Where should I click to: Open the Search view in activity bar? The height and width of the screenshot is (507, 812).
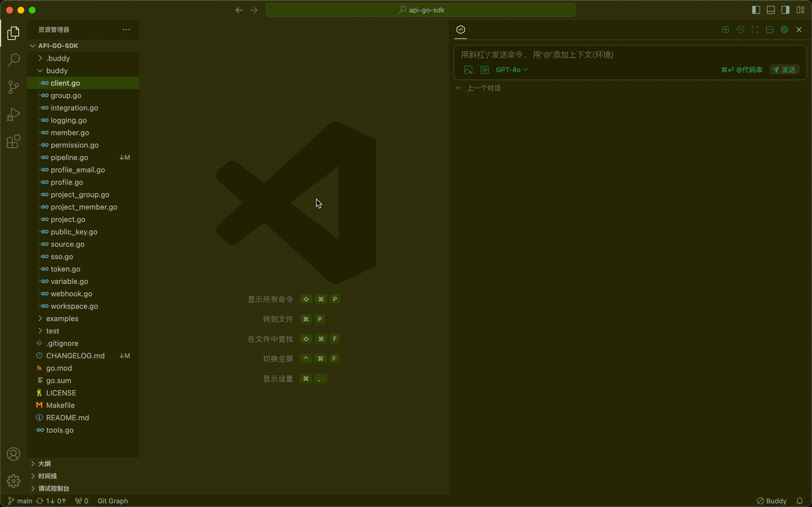[x=13, y=60]
